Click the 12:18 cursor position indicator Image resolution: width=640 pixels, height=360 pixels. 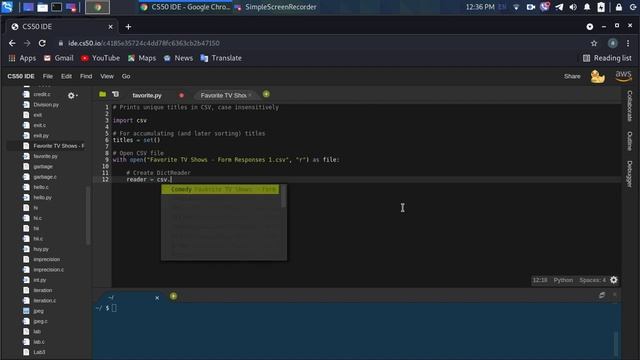click(x=540, y=280)
